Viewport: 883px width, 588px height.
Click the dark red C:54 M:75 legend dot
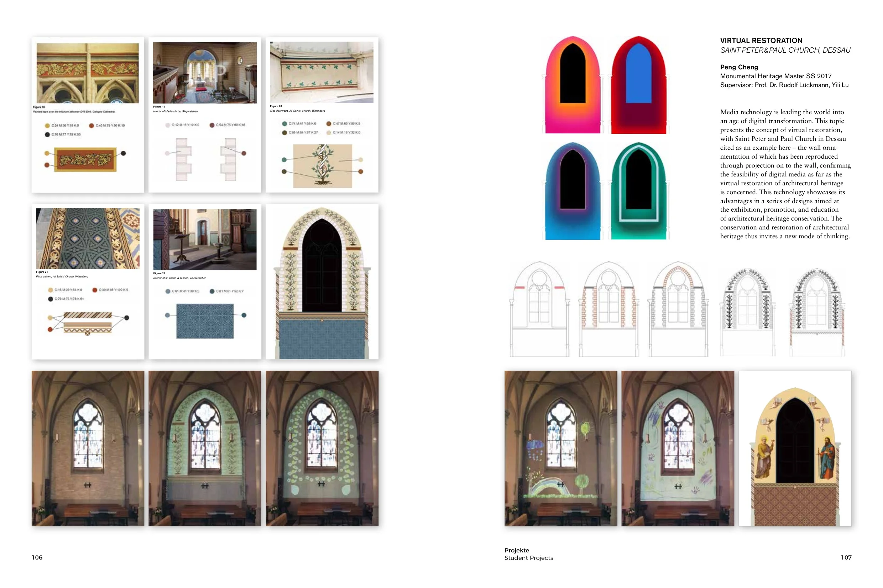pyautogui.click(x=212, y=125)
